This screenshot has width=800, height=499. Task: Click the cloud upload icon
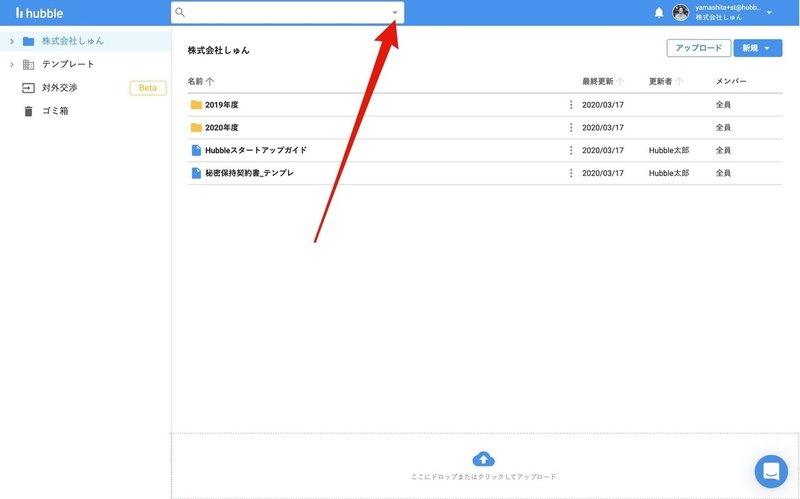tap(483, 459)
